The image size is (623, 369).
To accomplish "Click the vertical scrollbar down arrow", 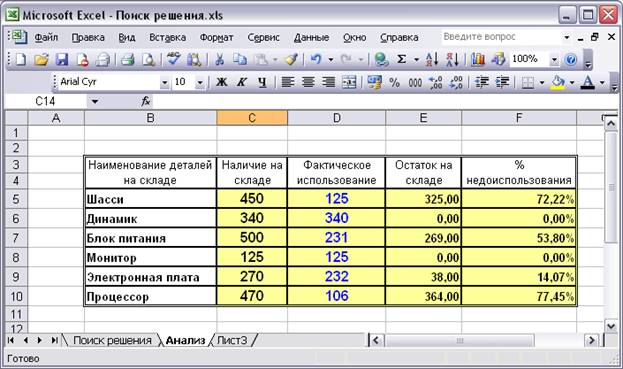I will (611, 327).
